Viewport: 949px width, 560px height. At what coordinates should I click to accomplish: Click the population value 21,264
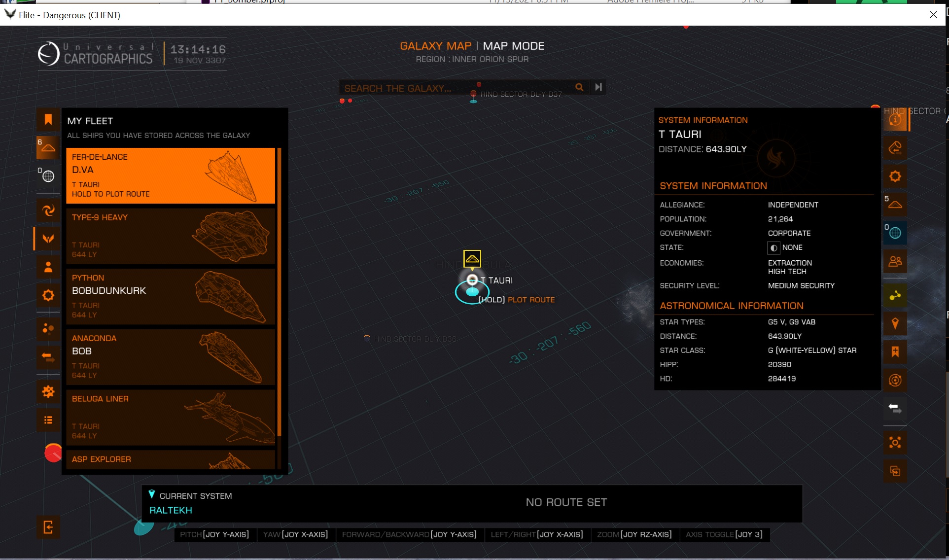[x=780, y=219]
